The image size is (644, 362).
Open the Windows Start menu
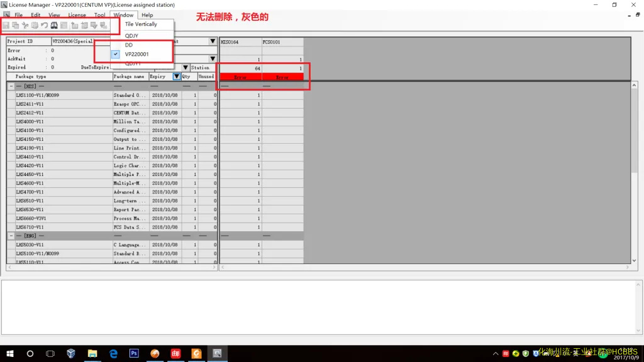click(10, 353)
